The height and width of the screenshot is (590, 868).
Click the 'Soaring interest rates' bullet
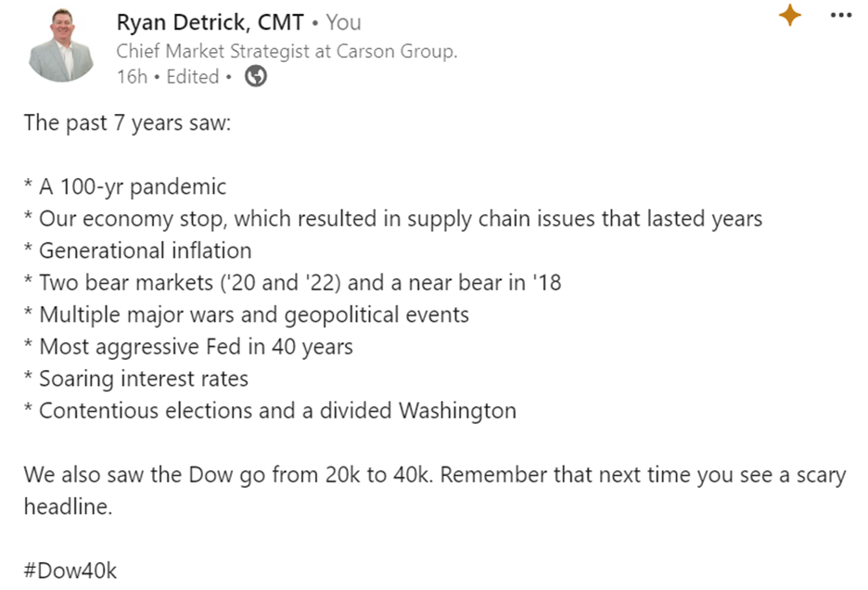pos(136,378)
